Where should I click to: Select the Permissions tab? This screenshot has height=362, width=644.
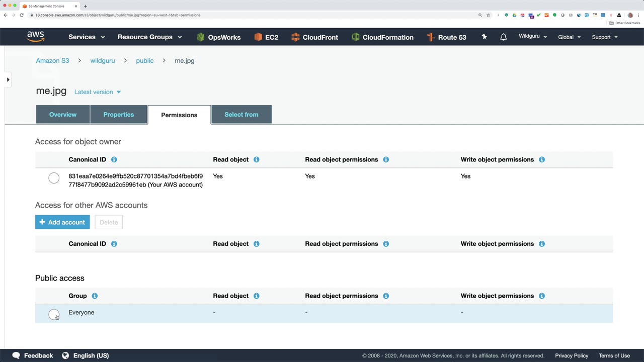point(179,115)
